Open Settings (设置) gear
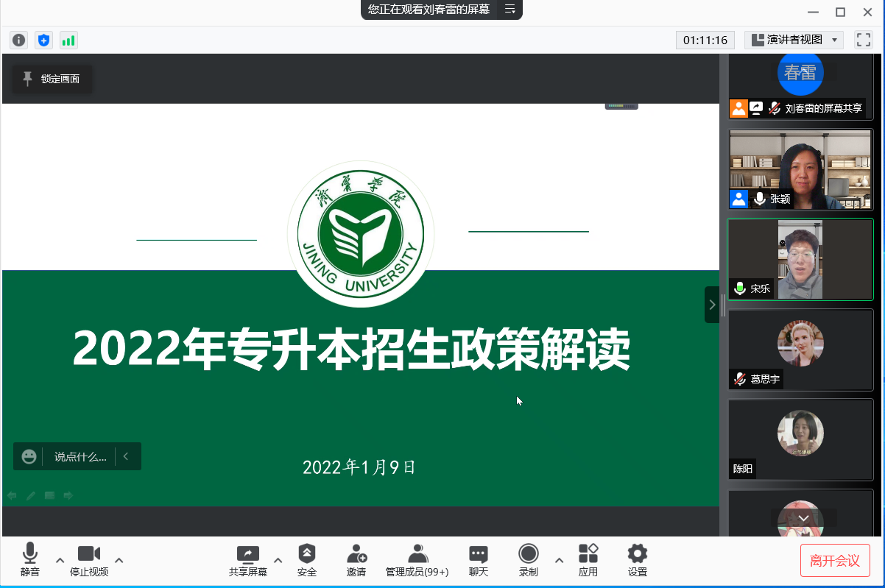 point(637,560)
